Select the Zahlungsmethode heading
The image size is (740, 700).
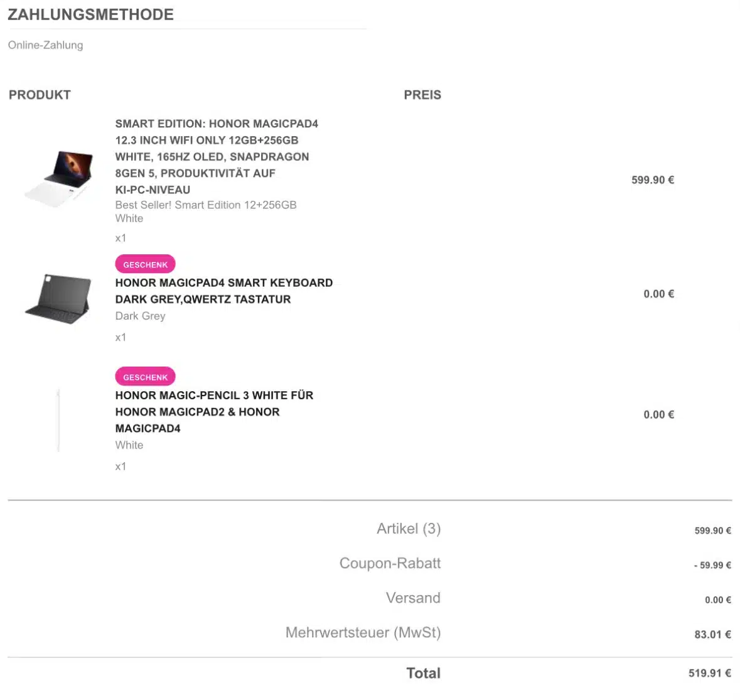[x=90, y=14]
